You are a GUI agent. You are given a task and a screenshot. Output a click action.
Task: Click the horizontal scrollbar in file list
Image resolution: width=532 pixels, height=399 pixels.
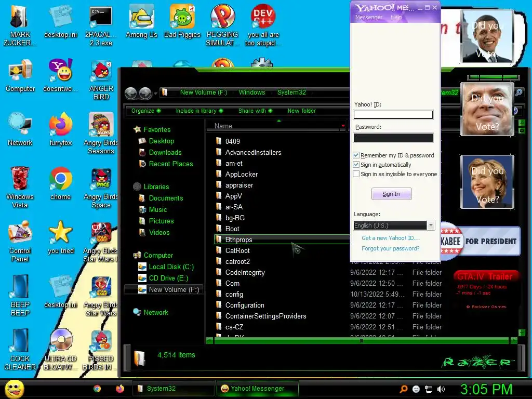(x=362, y=340)
